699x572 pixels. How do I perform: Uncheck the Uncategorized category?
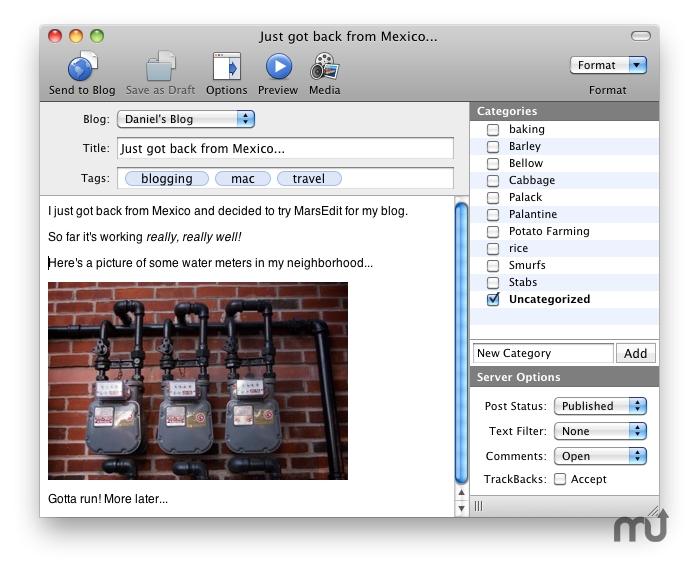point(493,299)
